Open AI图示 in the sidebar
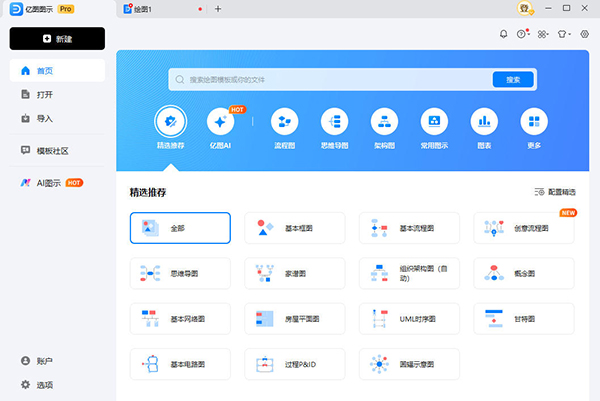The width and height of the screenshot is (600, 401). pyautogui.click(x=57, y=183)
